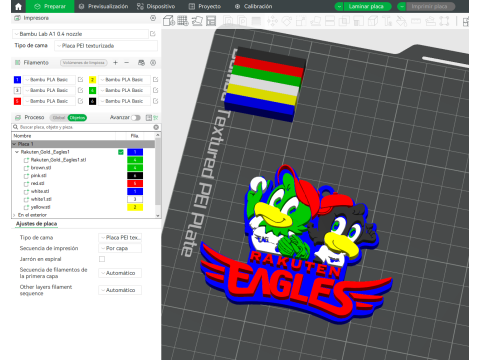Switch to the Proyecto tab
Screen dimensions: 480x360
tap(205, 6)
